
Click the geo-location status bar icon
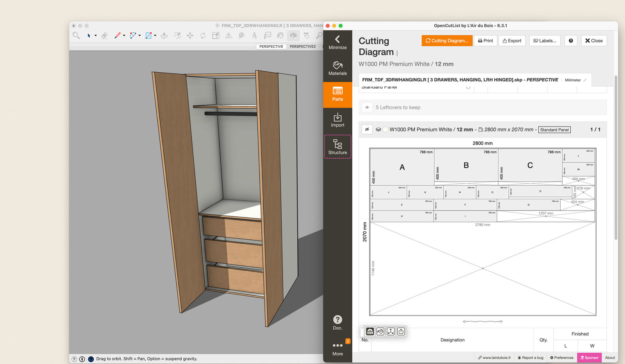pos(74,359)
